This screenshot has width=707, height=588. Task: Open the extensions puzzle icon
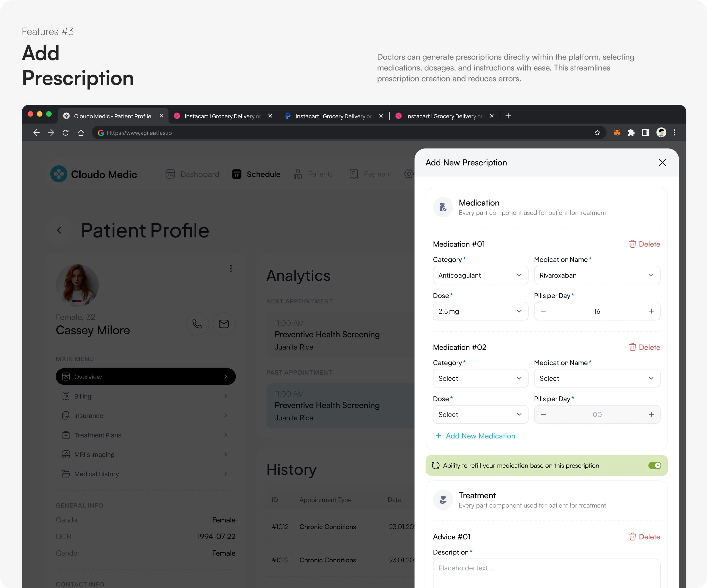point(631,133)
